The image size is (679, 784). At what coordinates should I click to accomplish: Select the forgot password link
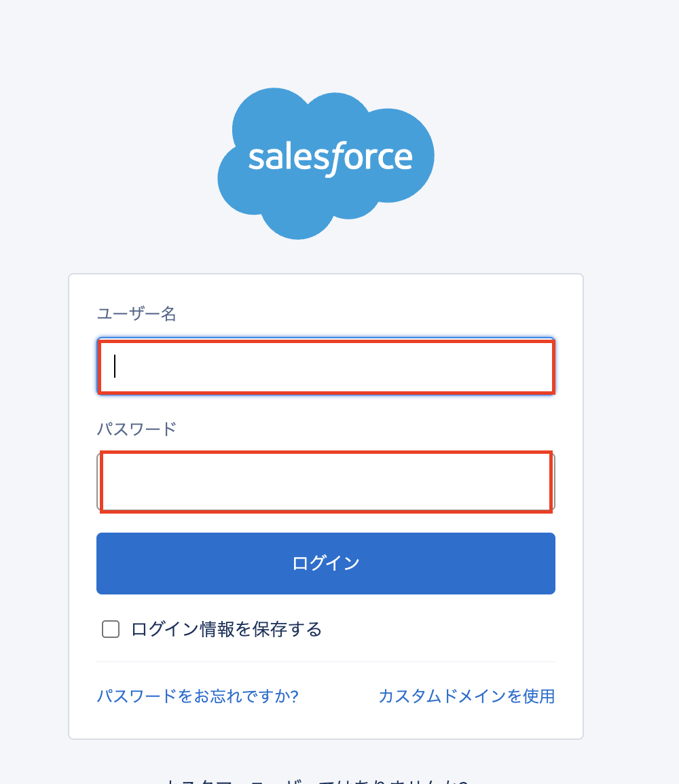coord(198,696)
